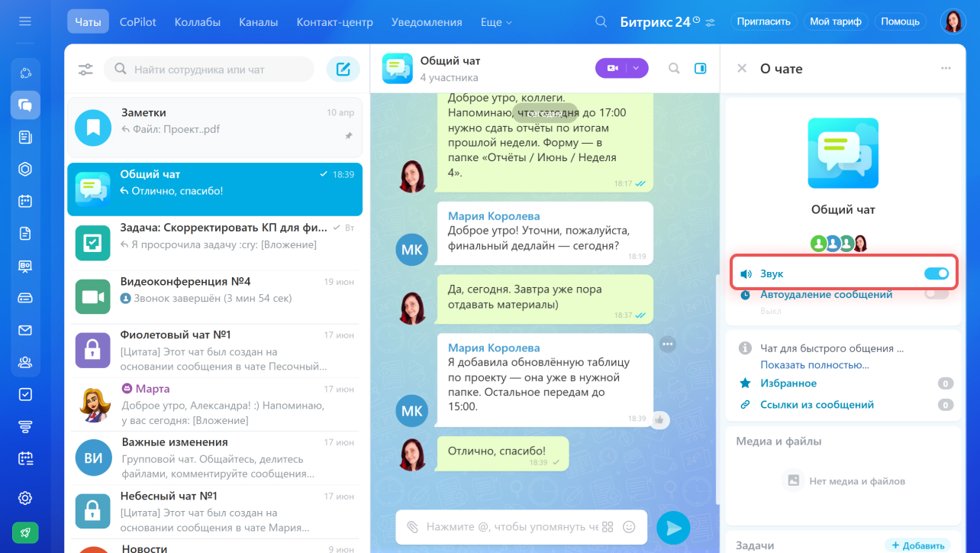Close the О чате panel
This screenshot has height=553, width=980.
(x=742, y=68)
